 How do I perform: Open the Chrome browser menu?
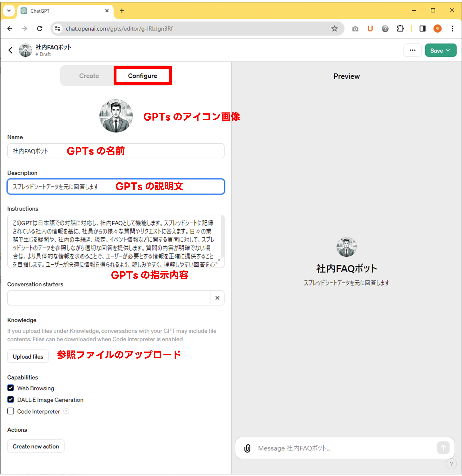pos(452,28)
